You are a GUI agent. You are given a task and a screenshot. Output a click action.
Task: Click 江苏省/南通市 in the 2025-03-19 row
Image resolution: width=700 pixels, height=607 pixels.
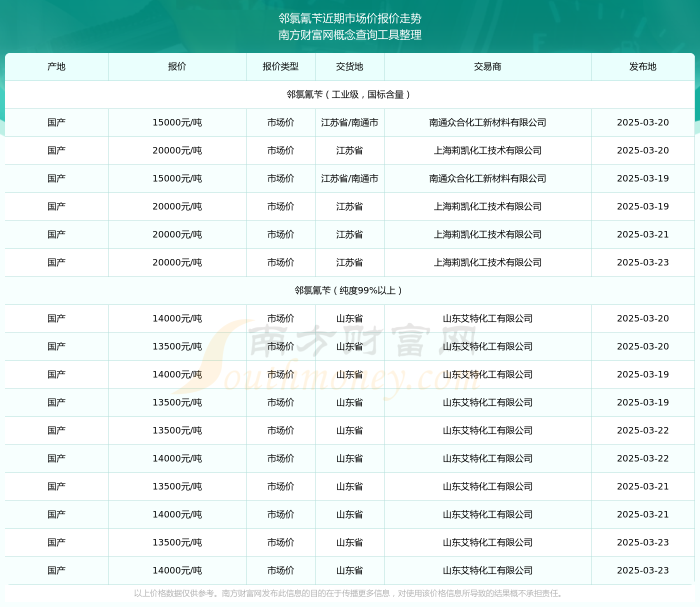pos(349,178)
